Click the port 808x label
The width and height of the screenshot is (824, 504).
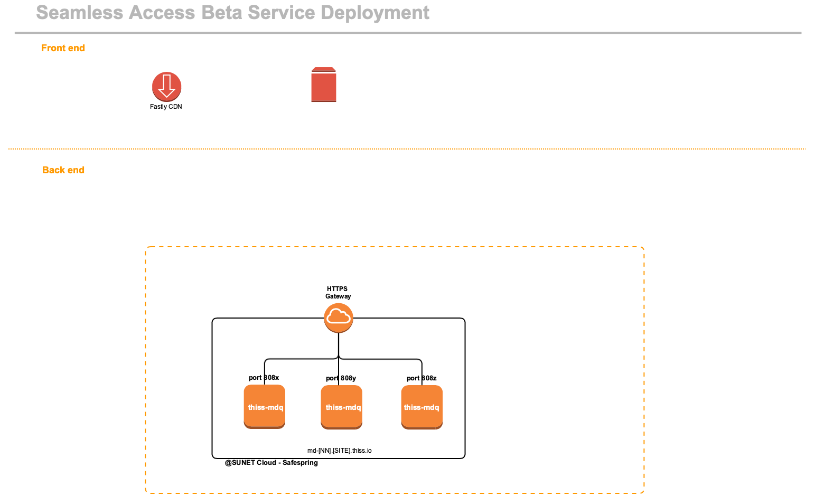tap(264, 378)
